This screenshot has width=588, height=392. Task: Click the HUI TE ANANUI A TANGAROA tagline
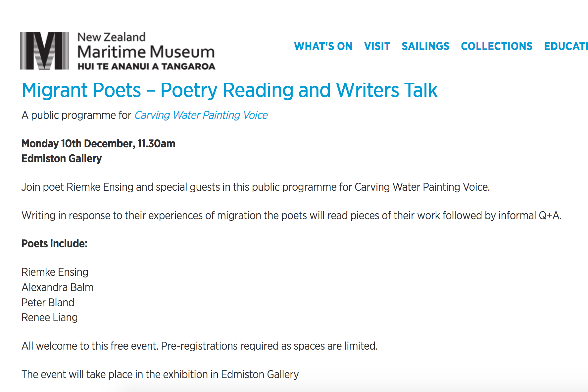tap(146, 67)
